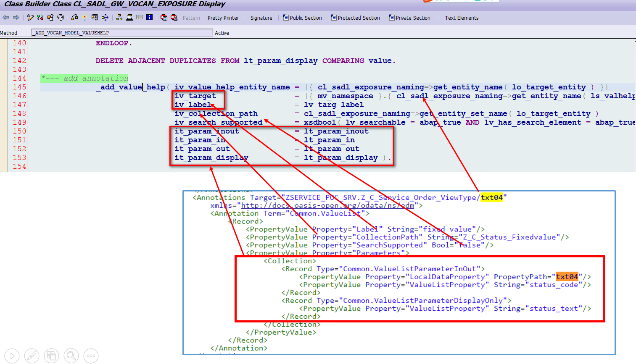Image resolution: width=636 pixels, height=364 pixels.
Task: Navigate back using the green left arrow
Action: [x=6, y=18]
